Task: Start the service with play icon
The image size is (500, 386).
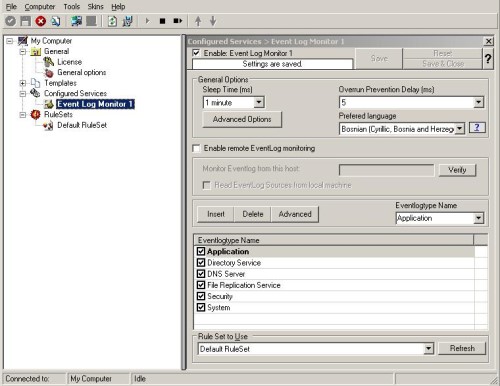Action: pyautogui.click(x=147, y=21)
